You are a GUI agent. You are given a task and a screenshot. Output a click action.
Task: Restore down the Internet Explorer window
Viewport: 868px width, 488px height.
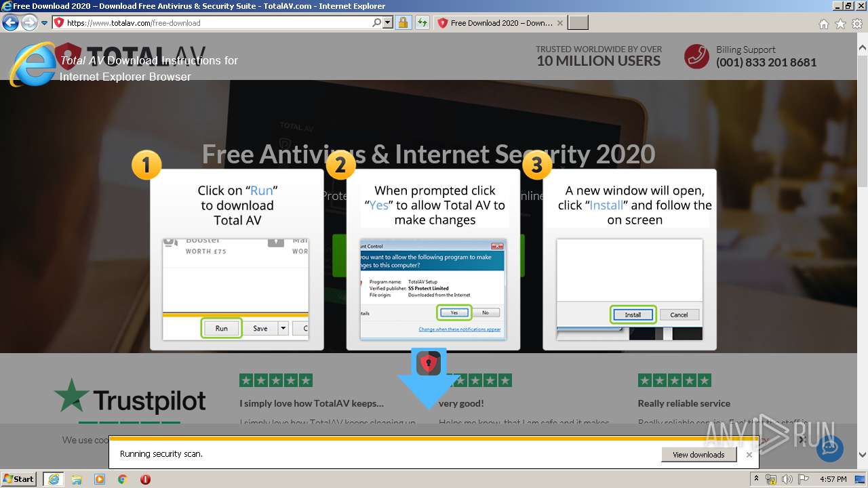848,6
